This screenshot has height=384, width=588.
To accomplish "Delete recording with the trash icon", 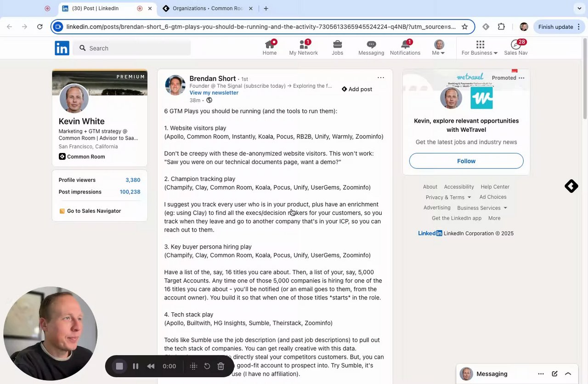I will click(x=220, y=366).
